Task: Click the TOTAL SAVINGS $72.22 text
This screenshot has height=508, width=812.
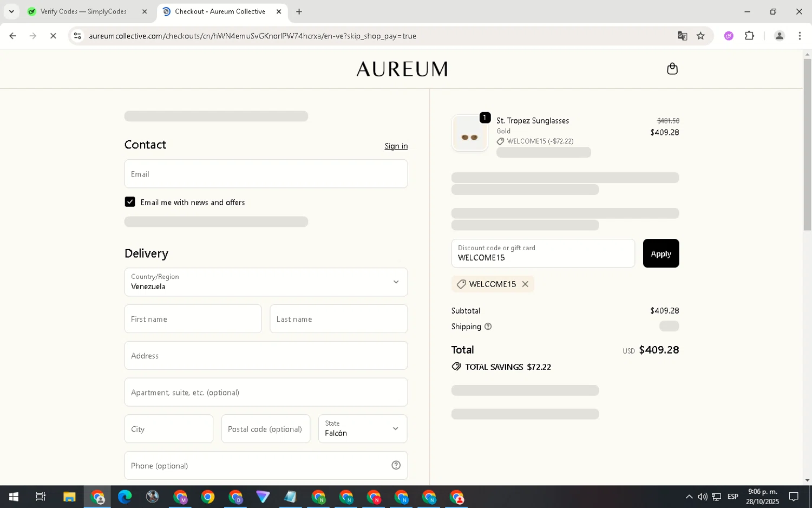Action: (x=508, y=367)
